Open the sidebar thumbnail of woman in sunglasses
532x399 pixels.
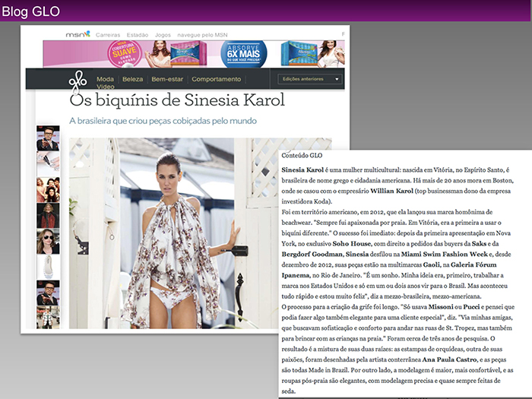click(x=48, y=241)
